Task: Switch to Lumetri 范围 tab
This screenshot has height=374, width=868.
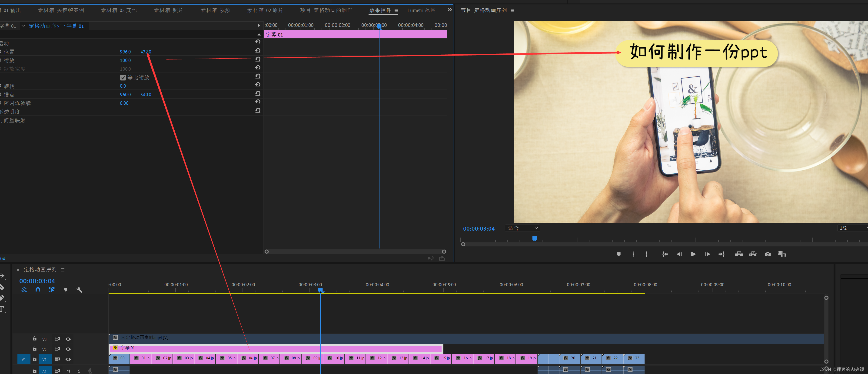Action: 421,10
